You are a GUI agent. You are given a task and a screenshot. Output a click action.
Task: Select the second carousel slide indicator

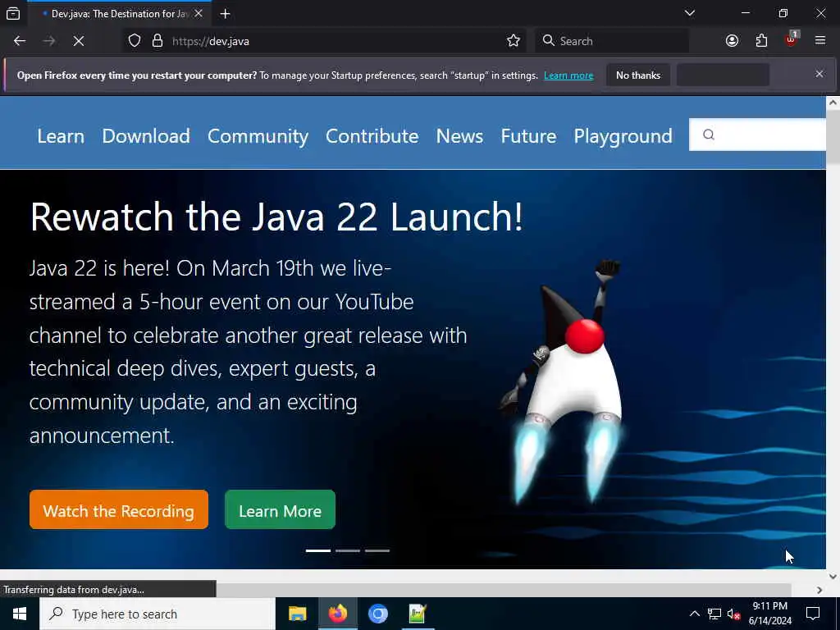pos(348,550)
